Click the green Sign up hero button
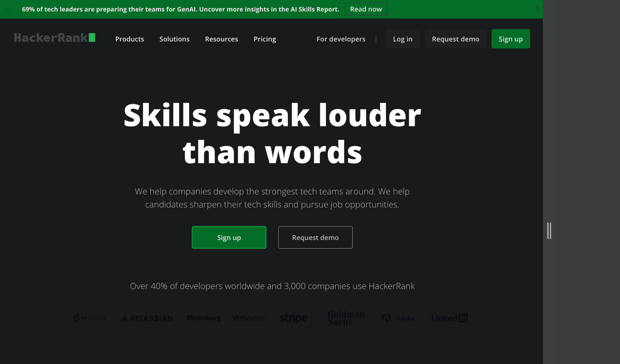This screenshot has width=620, height=364. click(229, 237)
